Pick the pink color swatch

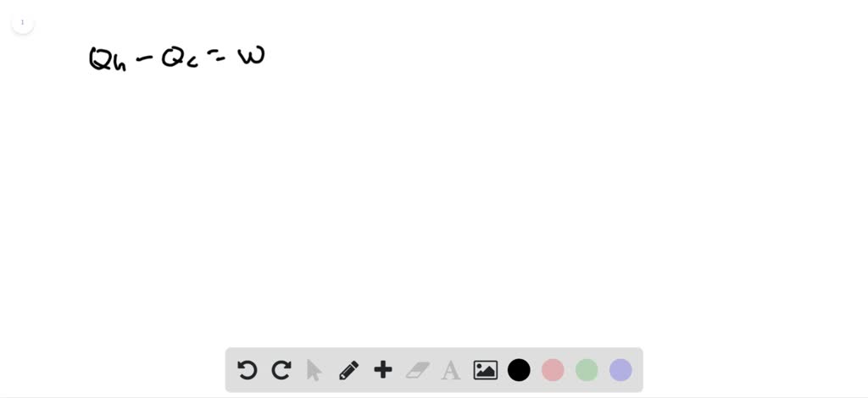click(553, 370)
